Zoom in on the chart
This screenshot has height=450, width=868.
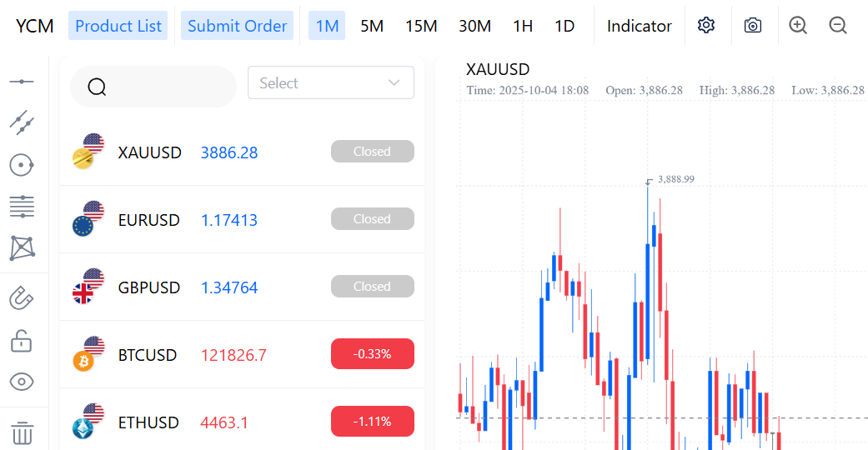[x=798, y=26]
